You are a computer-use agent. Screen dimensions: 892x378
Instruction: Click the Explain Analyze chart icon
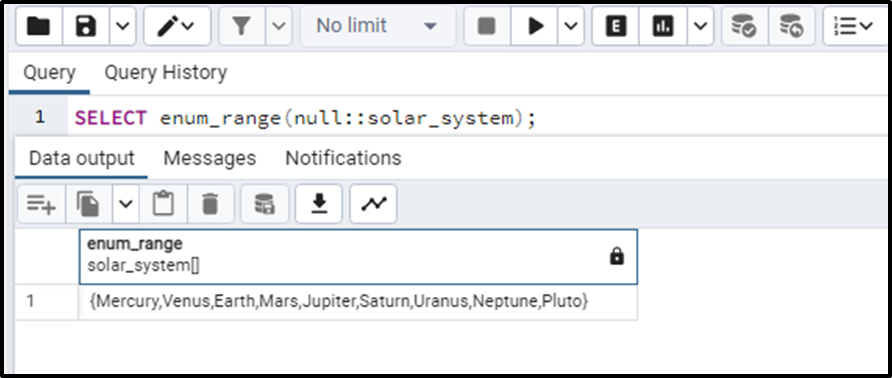663,26
